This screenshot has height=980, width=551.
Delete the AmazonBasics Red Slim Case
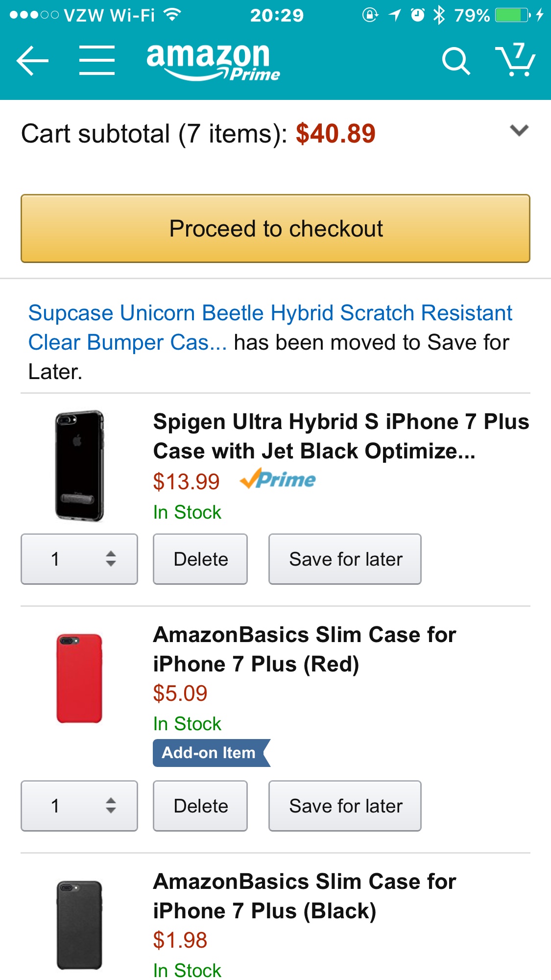pos(200,806)
